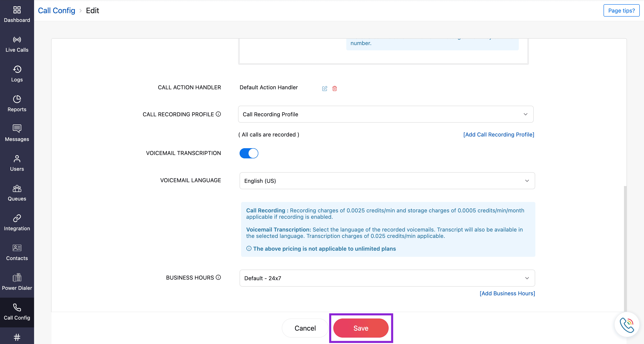Image resolution: width=644 pixels, height=344 pixels.
Task: Open the floating phone dialer icon
Action: (627, 324)
